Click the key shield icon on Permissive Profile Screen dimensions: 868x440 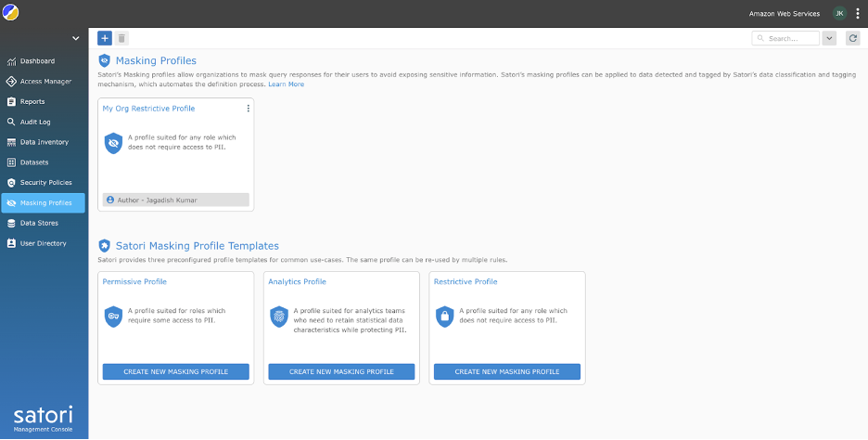tap(113, 317)
